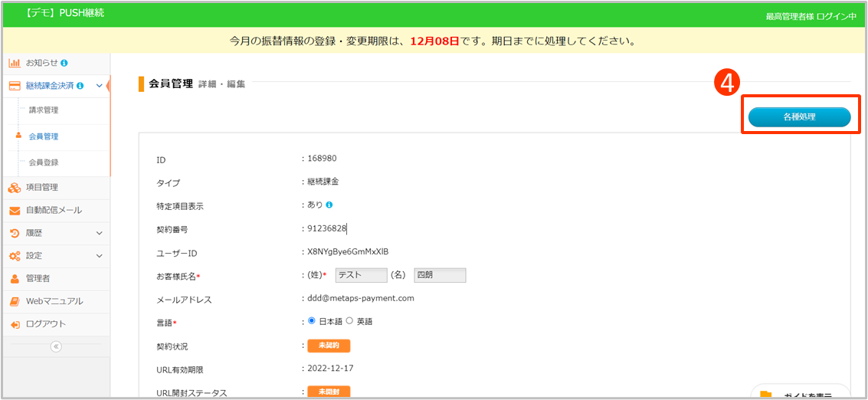This screenshot has width=868, height=400.
Task: Collapse the sidebar with the double-arrow button
Action: [x=55, y=346]
